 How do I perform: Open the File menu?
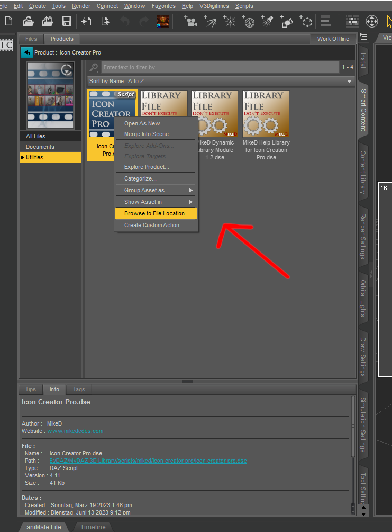click(4, 6)
